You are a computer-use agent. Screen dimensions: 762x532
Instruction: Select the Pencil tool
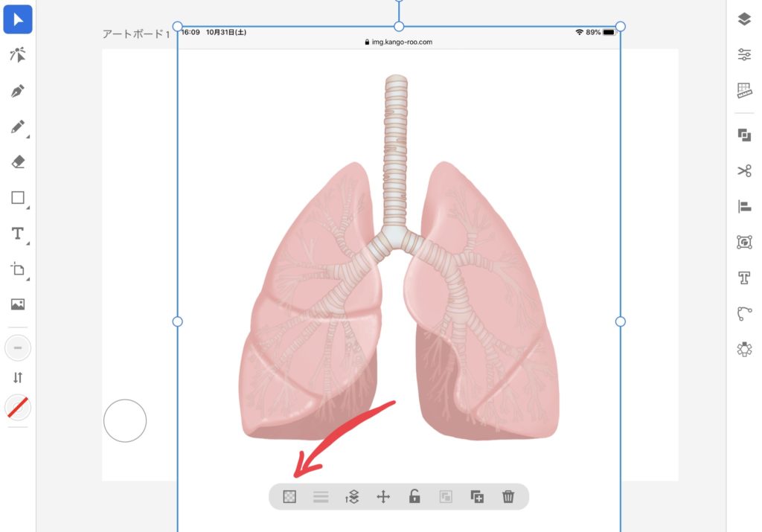pos(18,126)
